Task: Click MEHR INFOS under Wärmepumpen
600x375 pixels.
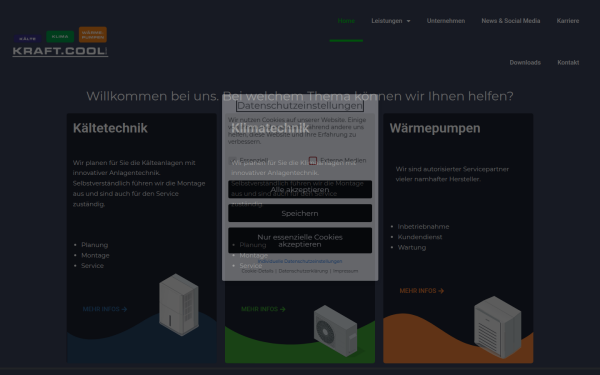Action: (x=422, y=291)
